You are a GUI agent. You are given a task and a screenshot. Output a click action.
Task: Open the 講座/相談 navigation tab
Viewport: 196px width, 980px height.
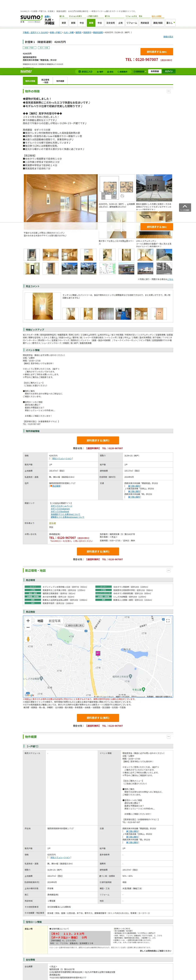pos(158,23)
